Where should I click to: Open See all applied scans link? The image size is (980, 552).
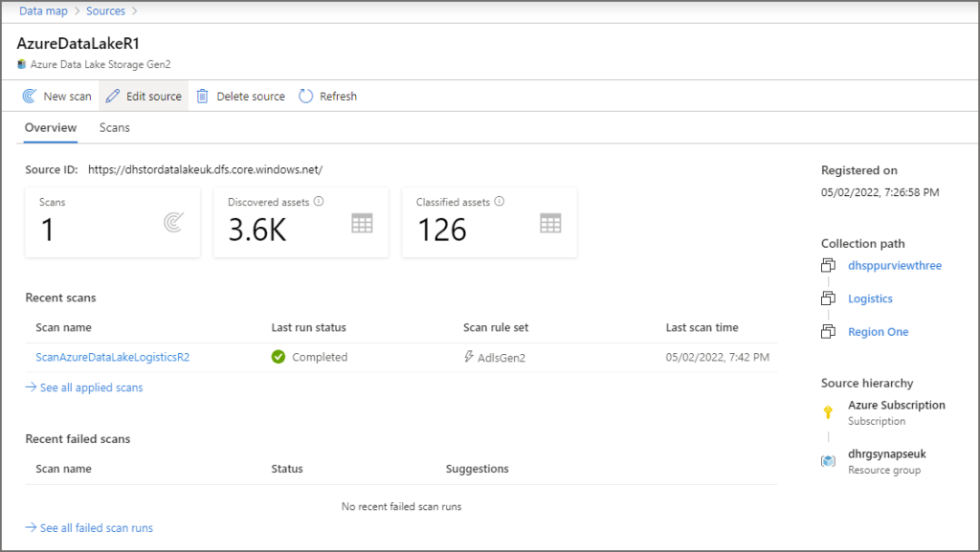pos(91,387)
